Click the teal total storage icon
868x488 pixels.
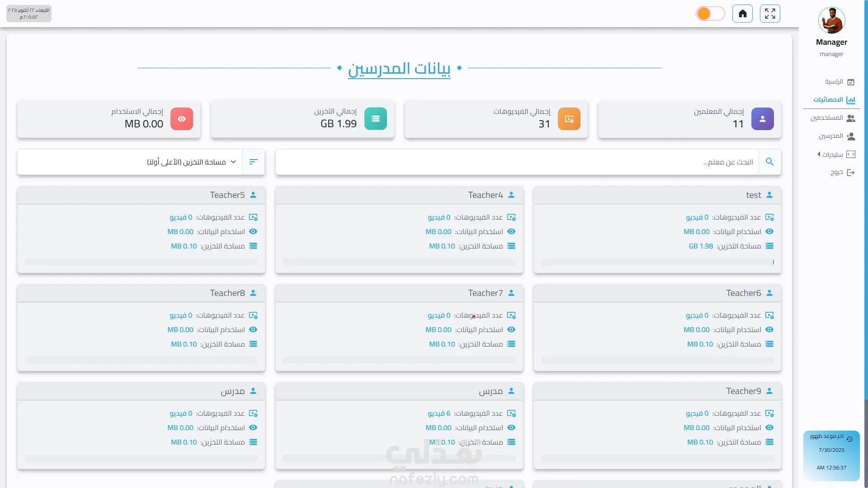coord(375,119)
